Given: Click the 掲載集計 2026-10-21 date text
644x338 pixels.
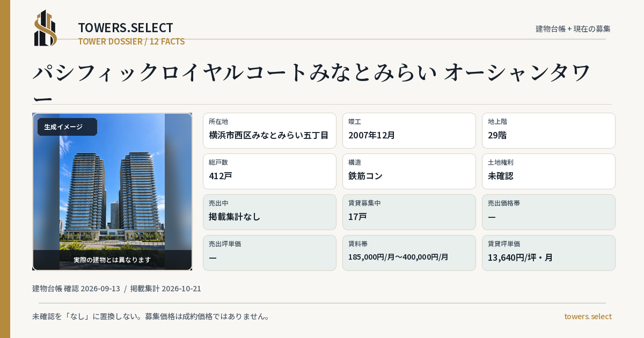Looking at the screenshot, I should click(x=166, y=289).
